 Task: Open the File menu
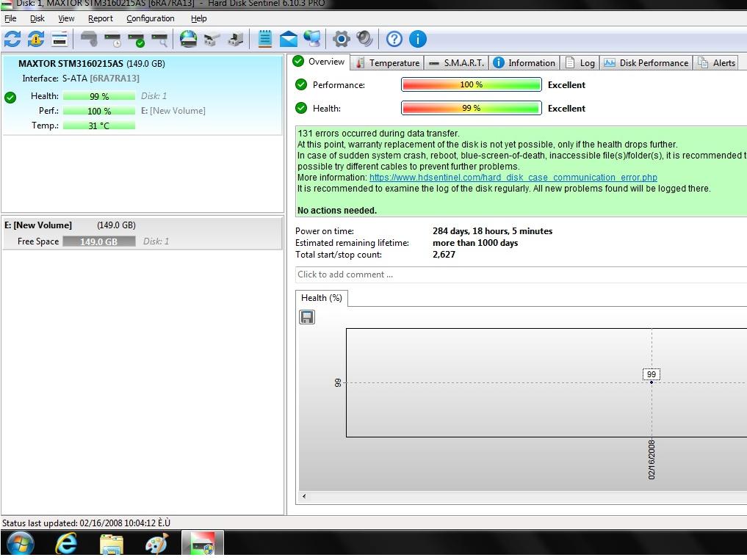10,18
